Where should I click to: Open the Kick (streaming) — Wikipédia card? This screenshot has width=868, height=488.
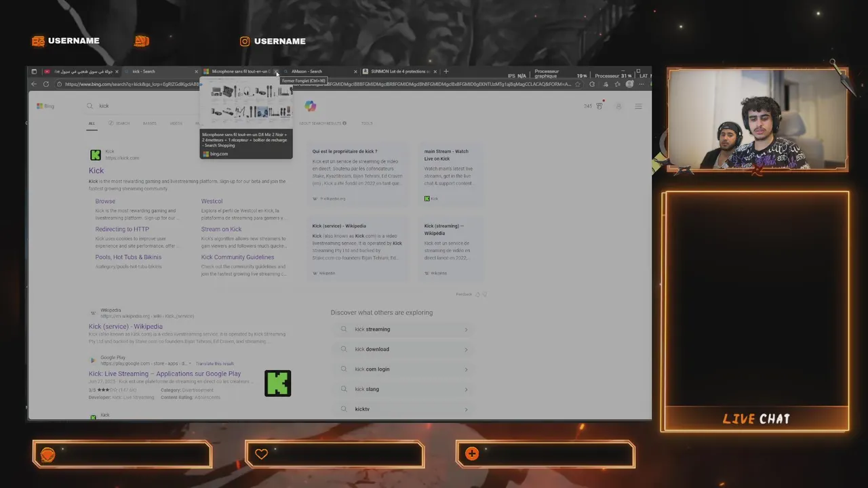tap(451, 249)
